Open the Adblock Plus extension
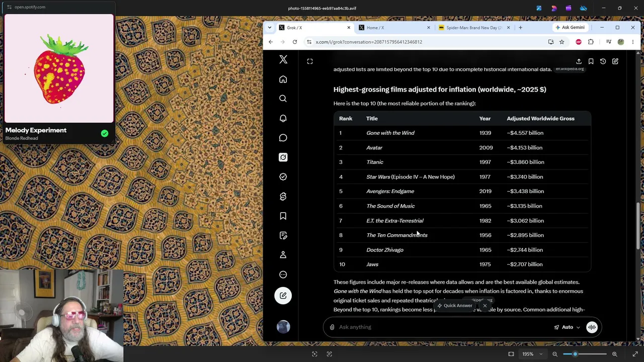644x362 pixels. [579, 42]
